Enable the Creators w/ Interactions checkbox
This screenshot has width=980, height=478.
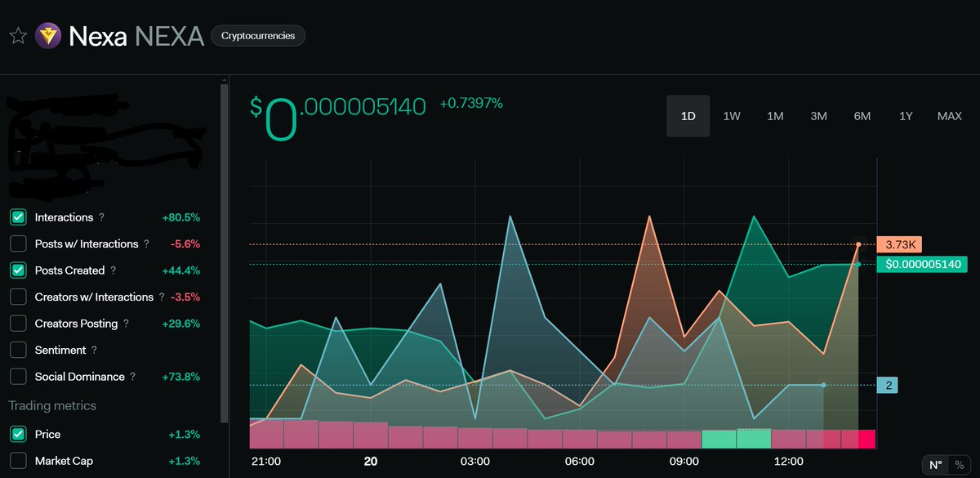click(18, 297)
